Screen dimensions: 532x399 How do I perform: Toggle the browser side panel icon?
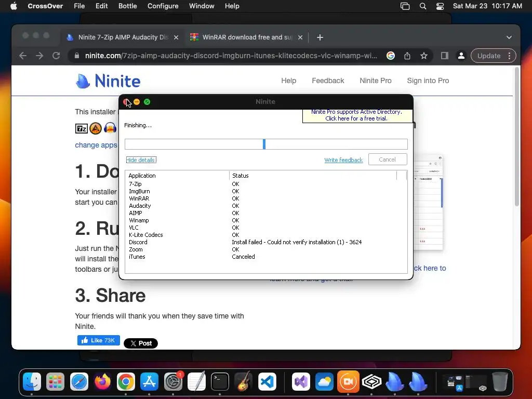point(445,56)
